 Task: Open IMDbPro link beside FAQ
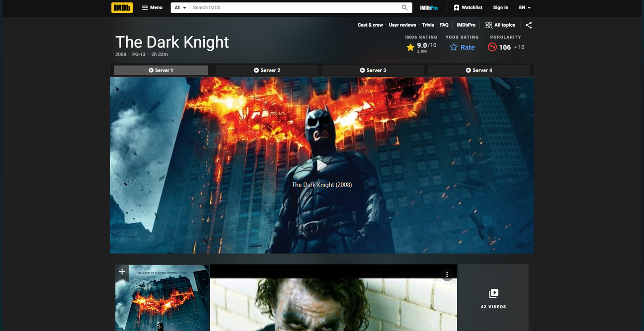click(x=466, y=25)
